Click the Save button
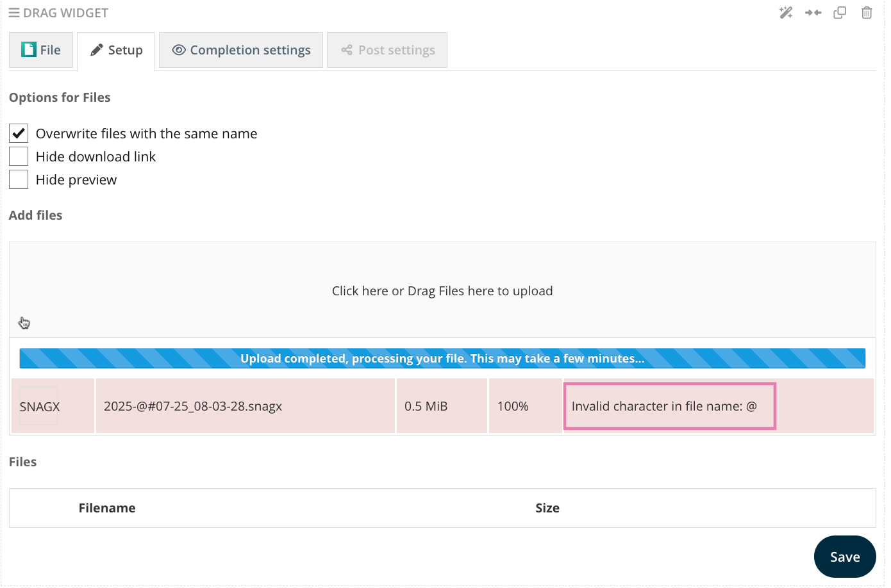Image resolution: width=891 pixels, height=588 pixels. tap(845, 557)
